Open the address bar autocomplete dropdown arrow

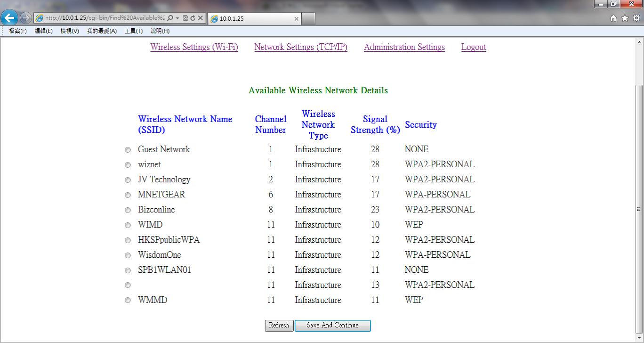(177, 18)
